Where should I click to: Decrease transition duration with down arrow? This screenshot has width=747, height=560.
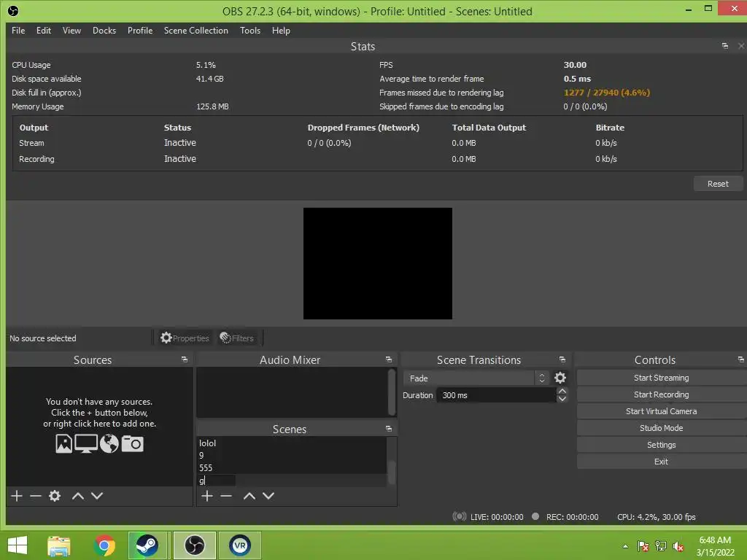tap(562, 399)
